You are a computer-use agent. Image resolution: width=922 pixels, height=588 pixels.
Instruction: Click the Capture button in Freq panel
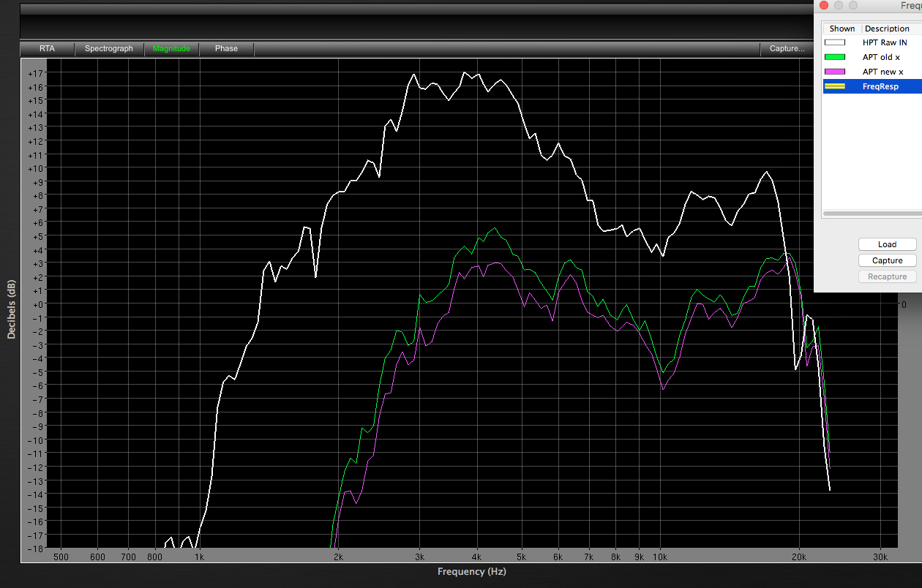(x=887, y=260)
